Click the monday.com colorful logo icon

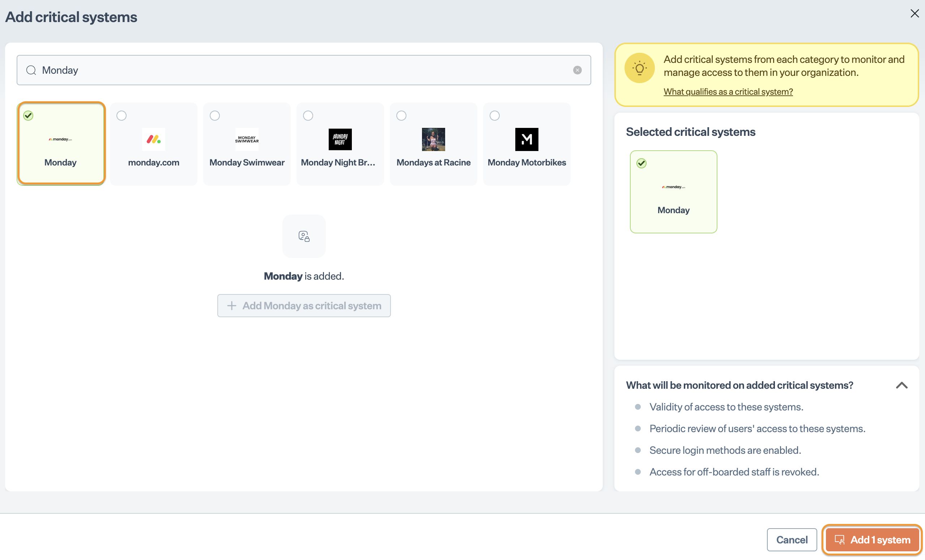(x=154, y=139)
